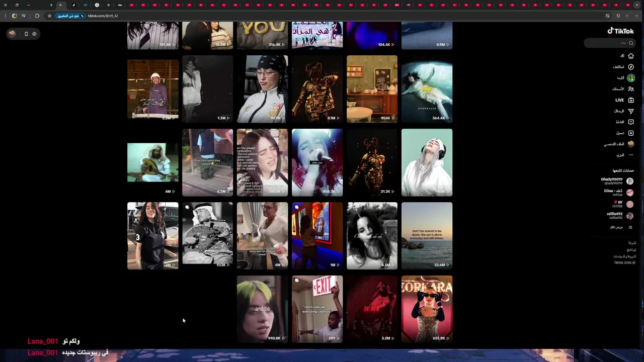Open the coffee shop video with 954K views

(372, 89)
